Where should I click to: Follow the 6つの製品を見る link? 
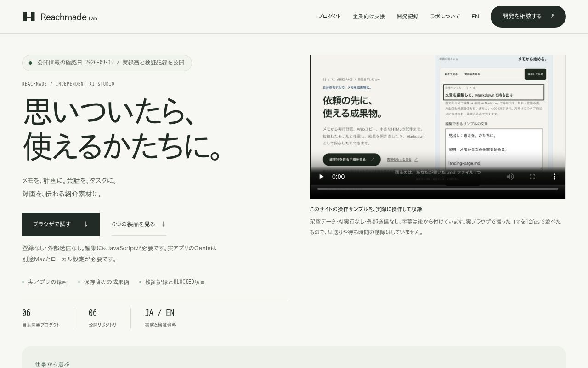tap(139, 224)
